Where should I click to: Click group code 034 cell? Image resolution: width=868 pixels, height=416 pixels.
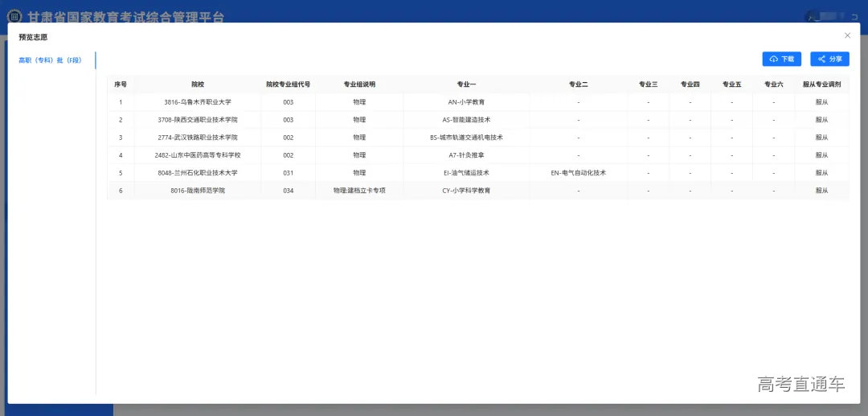pos(288,191)
